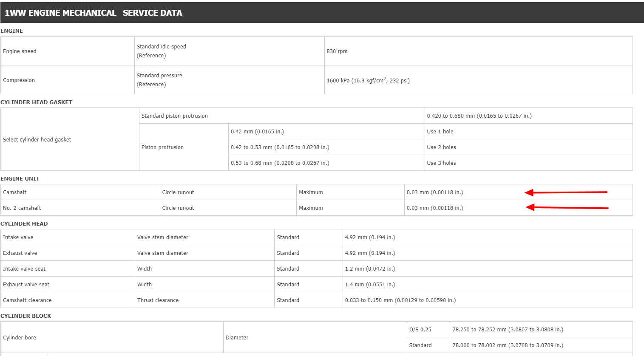Click the Compression standard pressure value
The image size is (644, 356).
click(368, 80)
